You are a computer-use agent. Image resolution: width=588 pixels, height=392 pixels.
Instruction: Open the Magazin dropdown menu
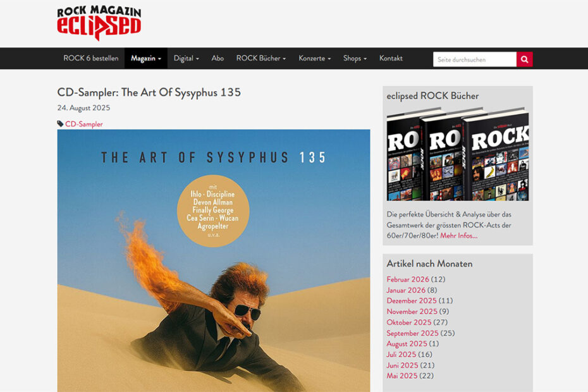point(146,58)
